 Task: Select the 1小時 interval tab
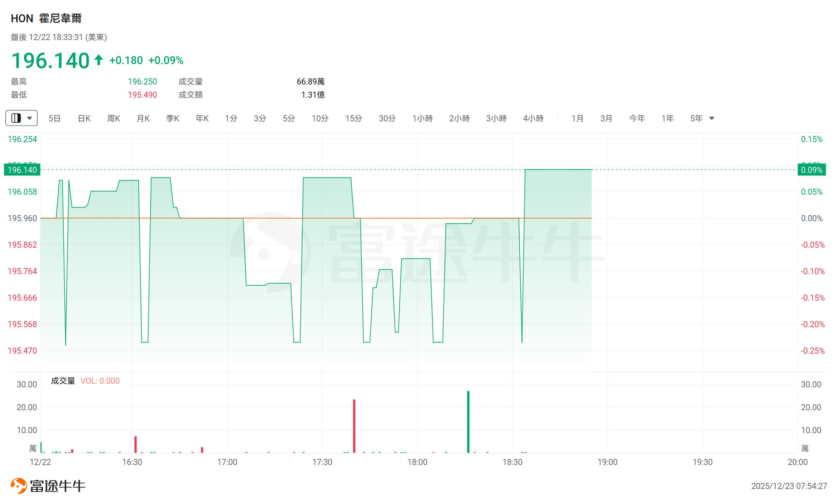pyautogui.click(x=423, y=118)
